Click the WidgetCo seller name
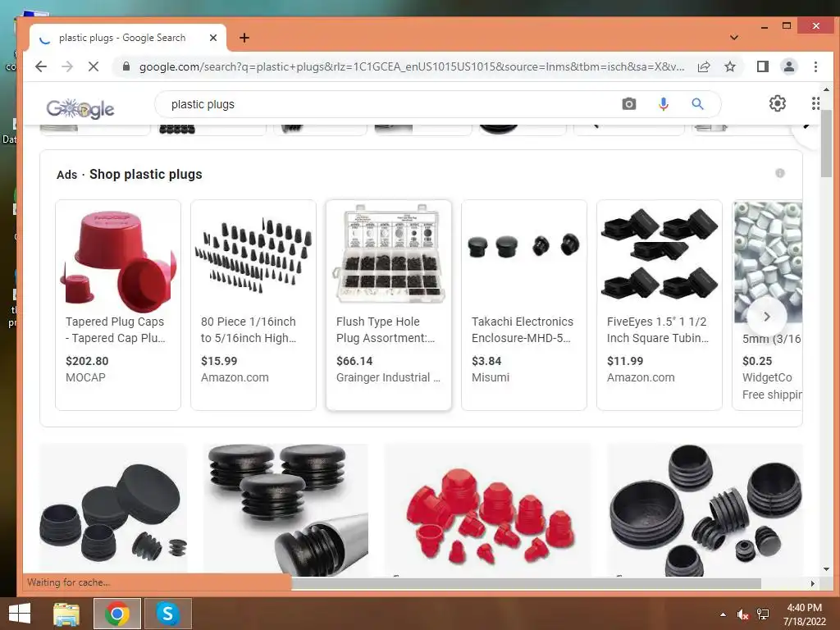The width and height of the screenshot is (840, 630). coord(767,377)
